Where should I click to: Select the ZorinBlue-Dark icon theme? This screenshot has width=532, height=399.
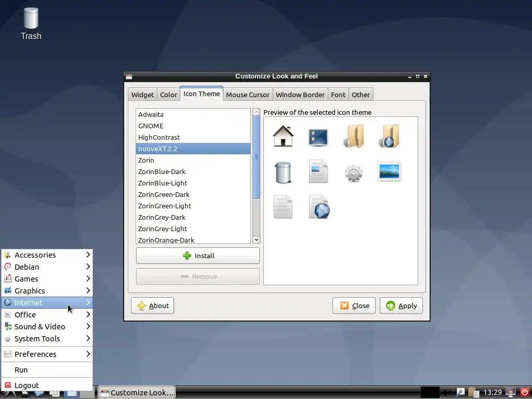click(193, 171)
